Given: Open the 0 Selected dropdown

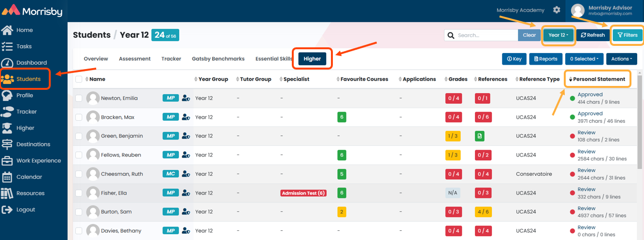Looking at the screenshot, I should [584, 59].
